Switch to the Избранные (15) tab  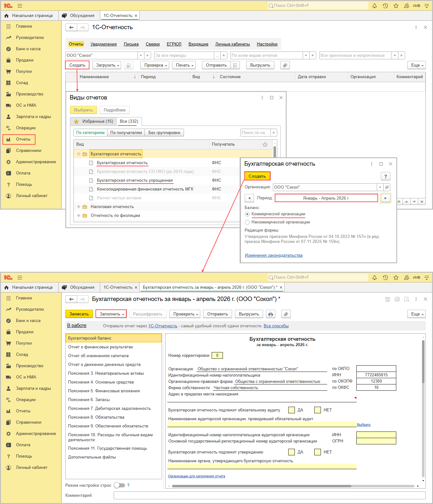[x=93, y=121]
